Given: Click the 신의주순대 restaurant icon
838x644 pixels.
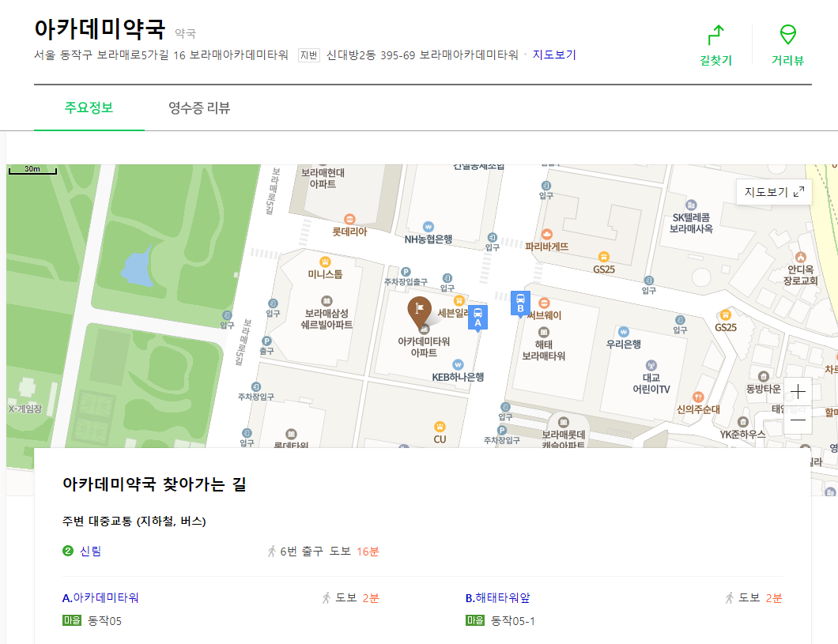Looking at the screenshot, I should [x=698, y=397].
